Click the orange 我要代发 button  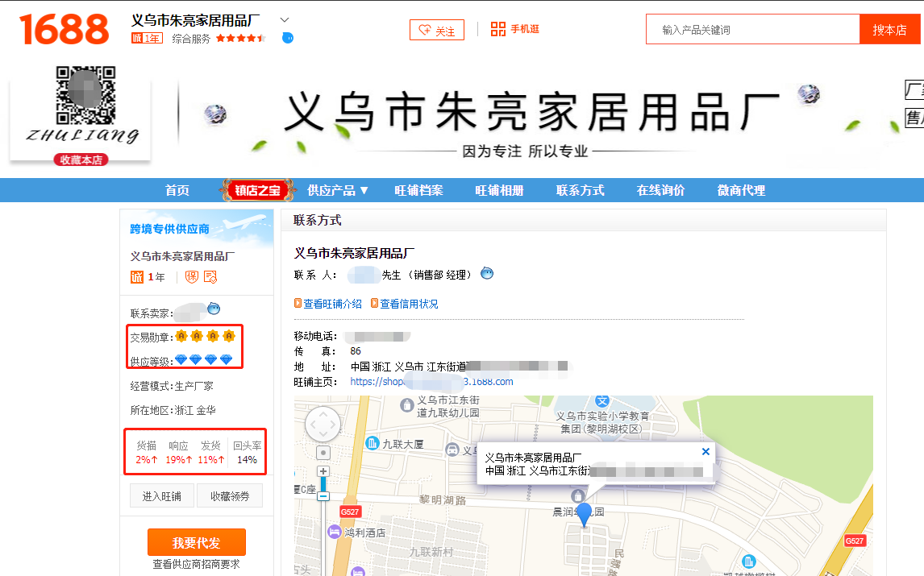[x=196, y=542]
